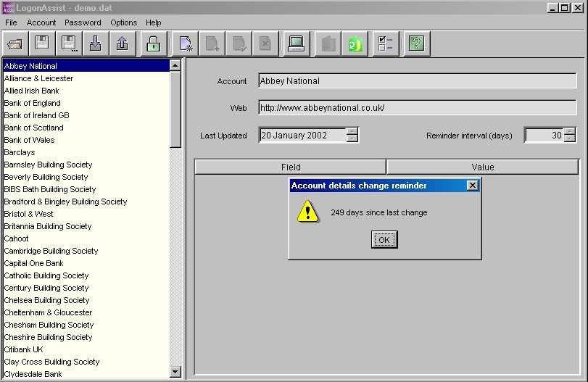The height and width of the screenshot is (382, 588).
Task: Decrease the Last Updated date with down spinner
Action: tap(352, 138)
